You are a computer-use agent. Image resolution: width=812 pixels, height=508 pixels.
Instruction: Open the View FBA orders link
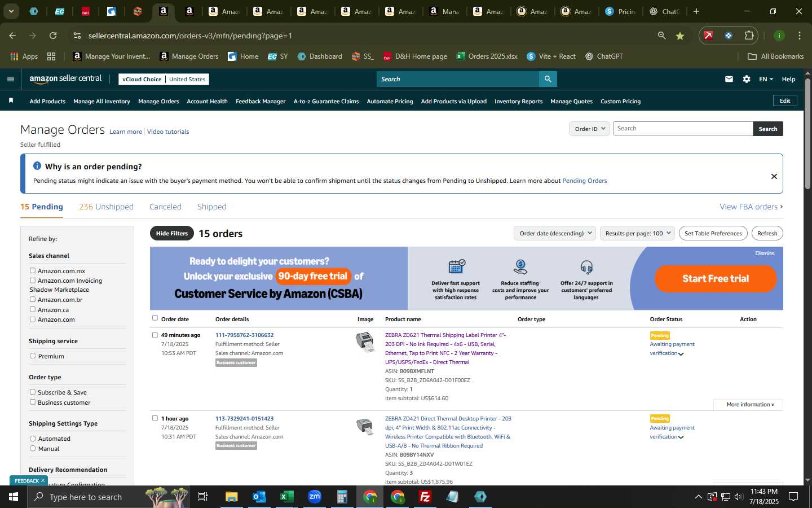tap(751, 207)
